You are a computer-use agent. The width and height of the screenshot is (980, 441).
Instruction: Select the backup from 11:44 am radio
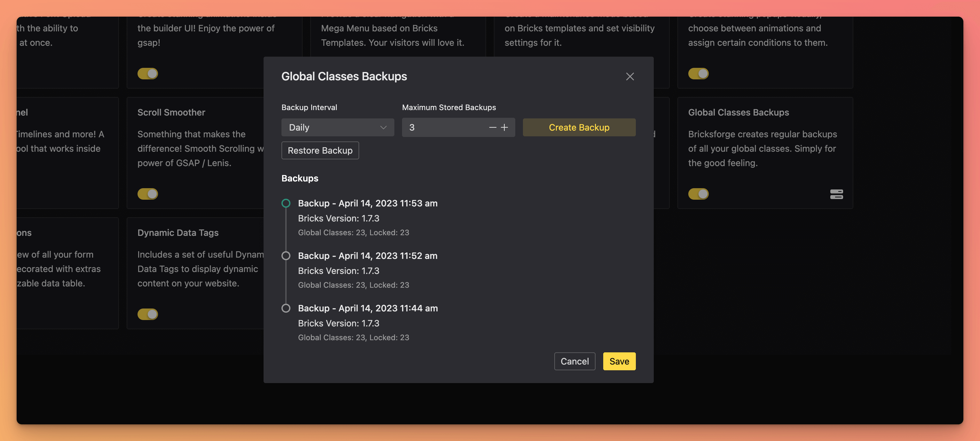coord(286,308)
